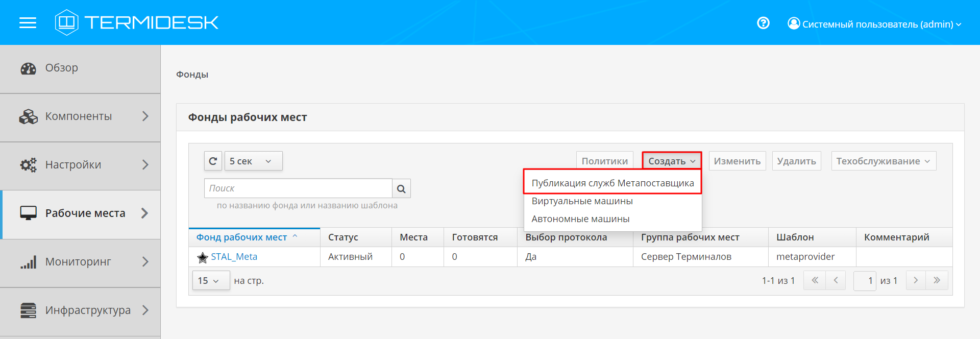Open the STAL_Meta pool link
The height and width of the screenshot is (339, 980).
(234, 257)
